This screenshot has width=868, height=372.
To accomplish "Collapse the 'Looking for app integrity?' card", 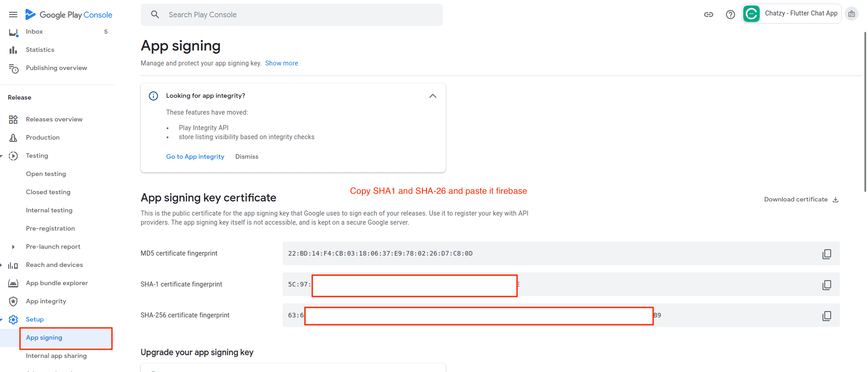I will pos(432,96).
